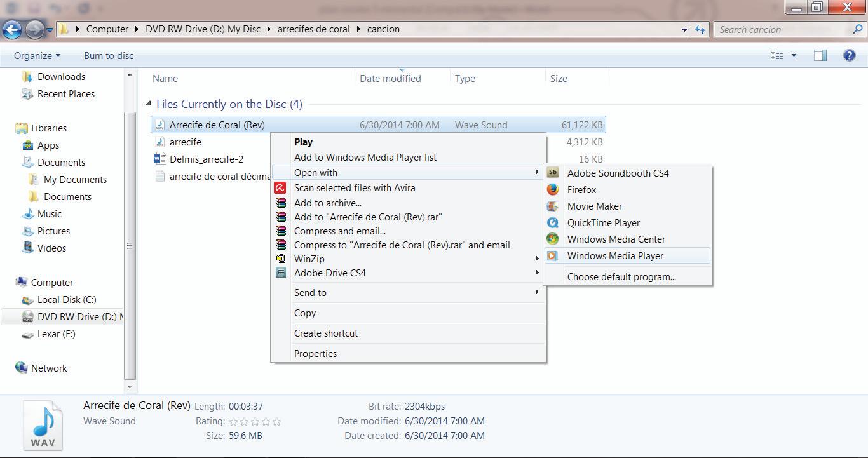Click Choose default program... option
This screenshot has height=458, width=868.
[x=628, y=277]
